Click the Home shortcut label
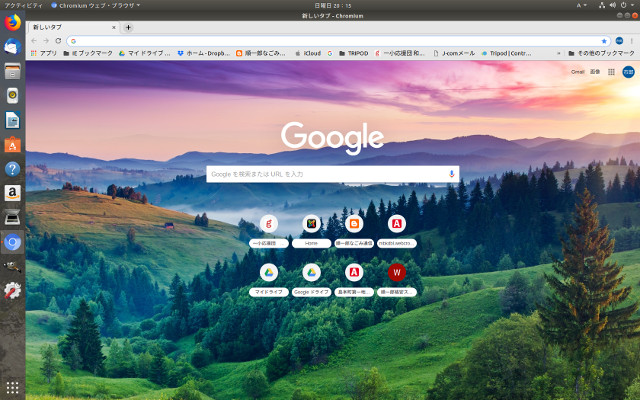This screenshot has width=640, height=400. tap(311, 243)
